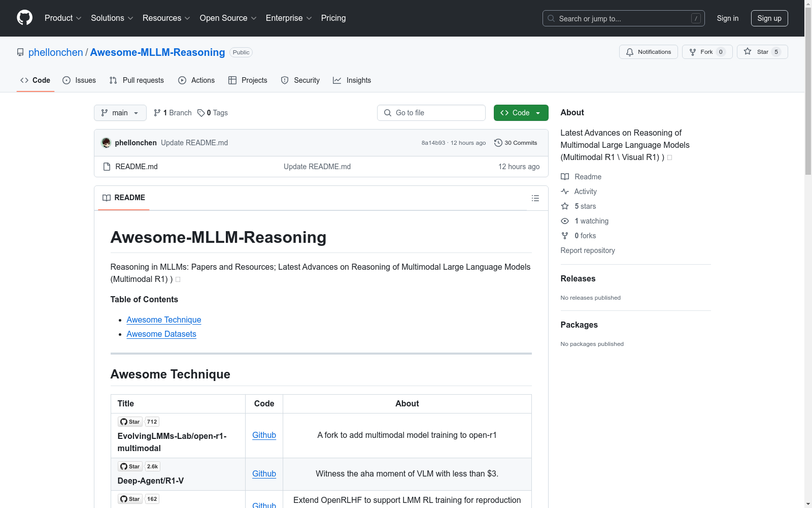The width and height of the screenshot is (812, 508).
Task: Open the green Code dropdown button
Action: (521, 113)
